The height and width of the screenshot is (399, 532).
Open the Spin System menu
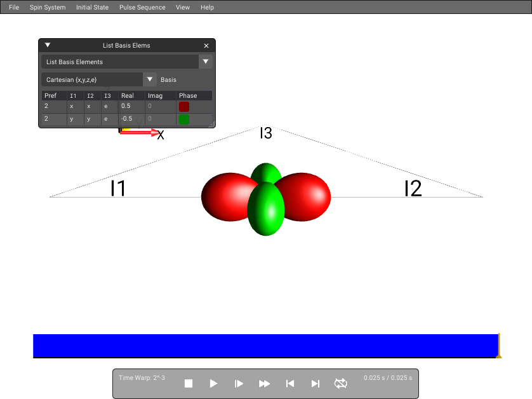48,7
